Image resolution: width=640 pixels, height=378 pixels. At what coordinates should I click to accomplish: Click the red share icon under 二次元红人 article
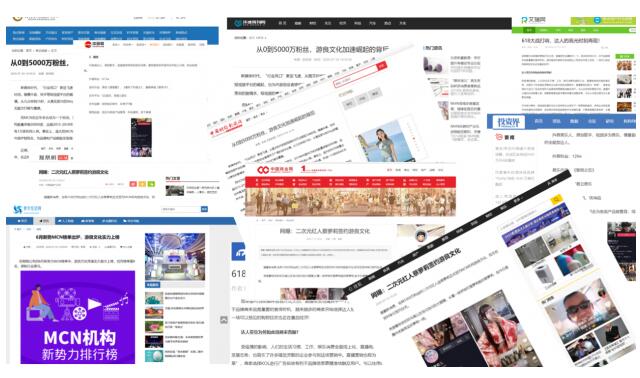133,184
